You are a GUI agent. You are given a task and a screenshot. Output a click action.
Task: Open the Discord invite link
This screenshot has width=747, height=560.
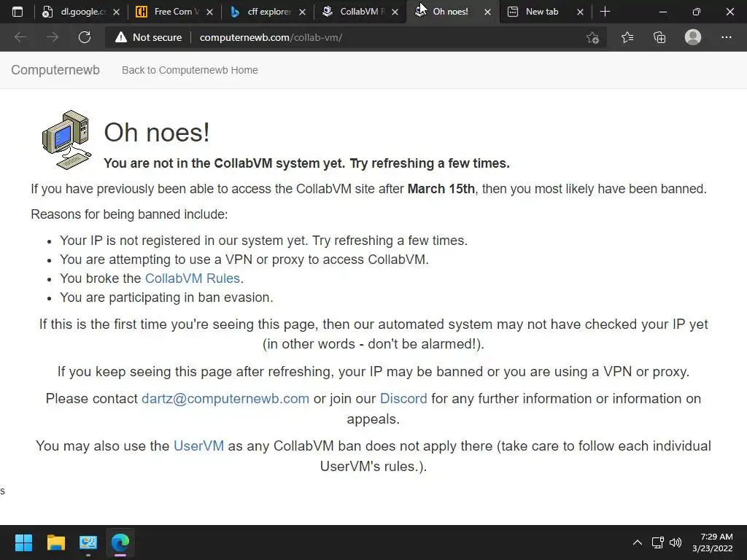coord(403,399)
